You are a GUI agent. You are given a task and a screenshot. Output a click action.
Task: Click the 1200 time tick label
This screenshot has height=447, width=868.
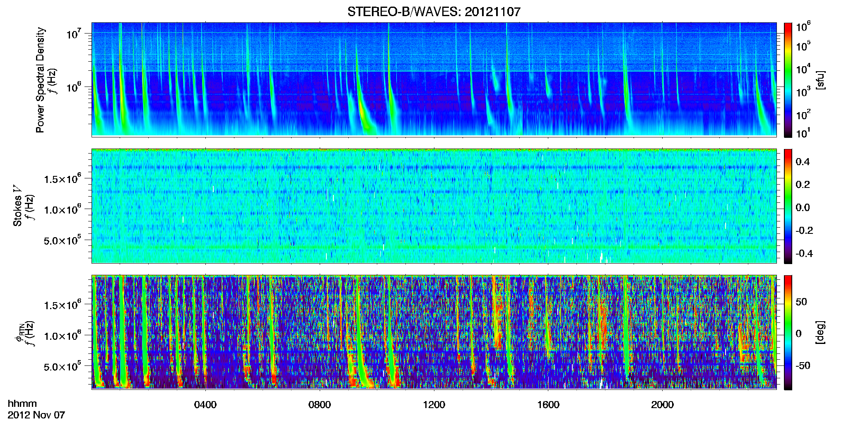(x=434, y=405)
